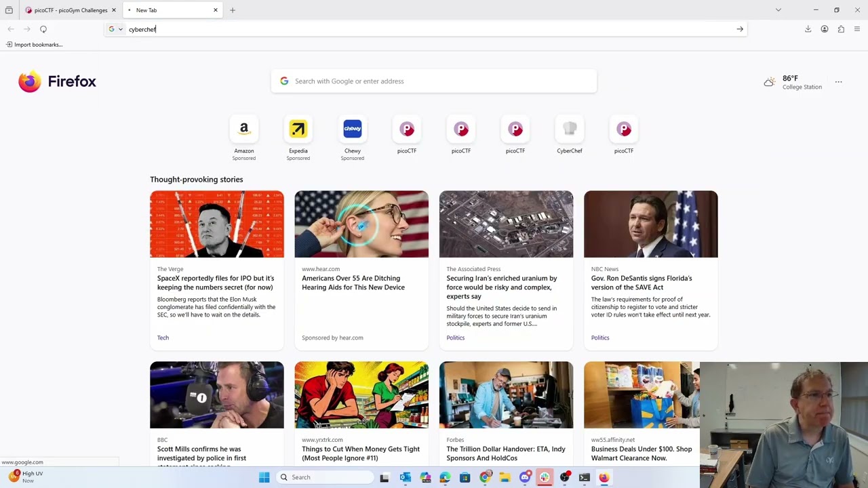Expand the list all tabs chevron
Viewport: 868px width, 488px height.
coord(778,10)
